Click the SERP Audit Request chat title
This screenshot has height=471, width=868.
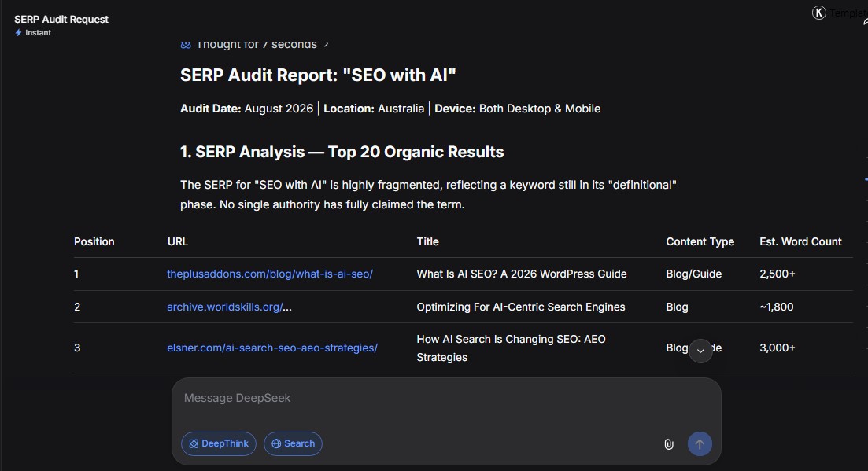point(61,20)
